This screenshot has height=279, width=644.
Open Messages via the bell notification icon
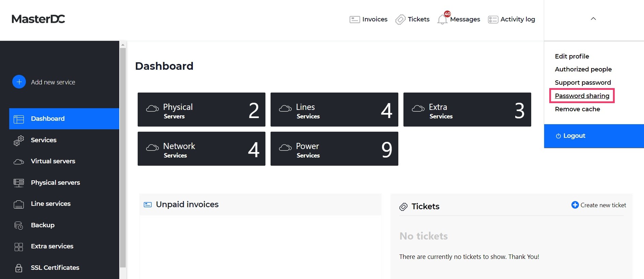[x=442, y=19]
